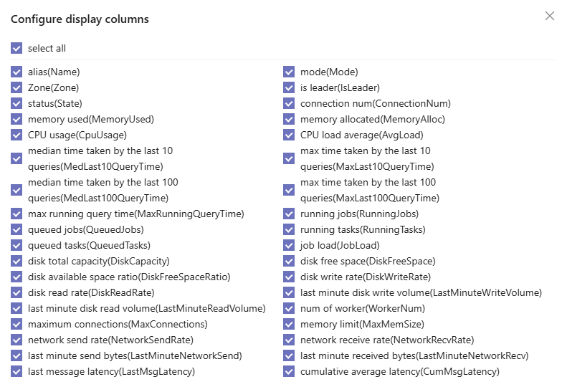Disable the status(State) column
This screenshot has height=392, width=567.
click(16, 103)
